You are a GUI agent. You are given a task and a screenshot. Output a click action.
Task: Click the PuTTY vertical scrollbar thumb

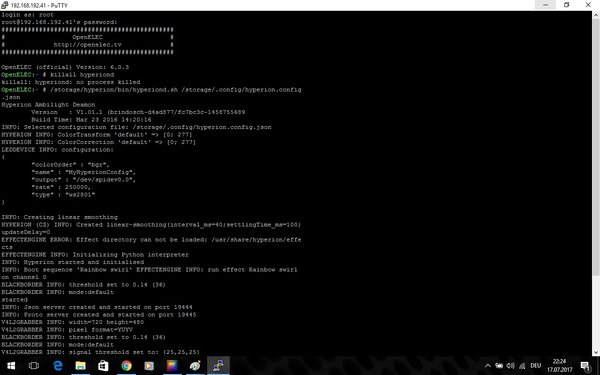(596, 147)
